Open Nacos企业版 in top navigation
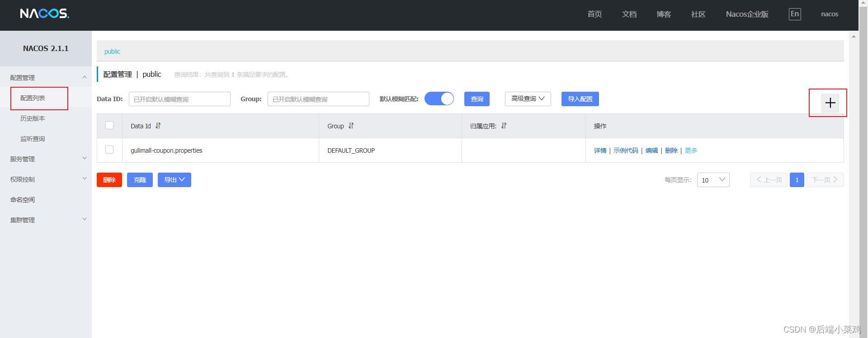 (747, 14)
